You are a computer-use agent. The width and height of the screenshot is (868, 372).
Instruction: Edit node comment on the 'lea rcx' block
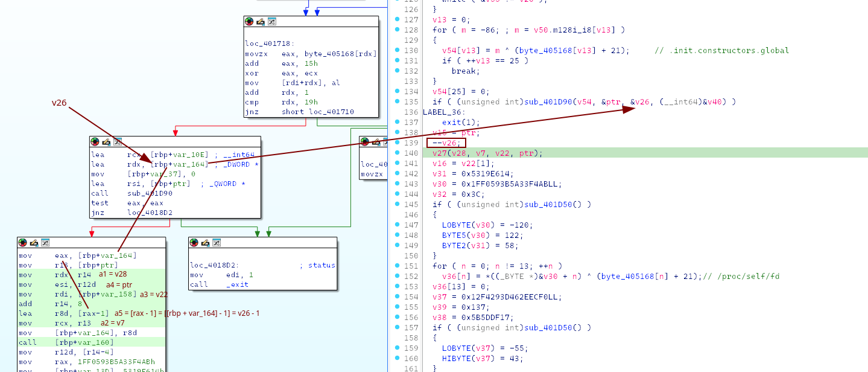[x=106, y=141]
